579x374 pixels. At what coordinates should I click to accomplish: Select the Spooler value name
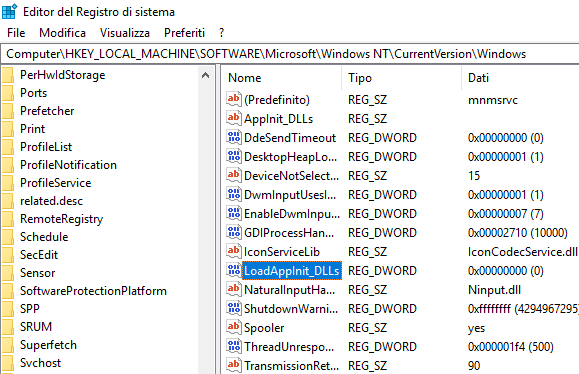tap(264, 328)
